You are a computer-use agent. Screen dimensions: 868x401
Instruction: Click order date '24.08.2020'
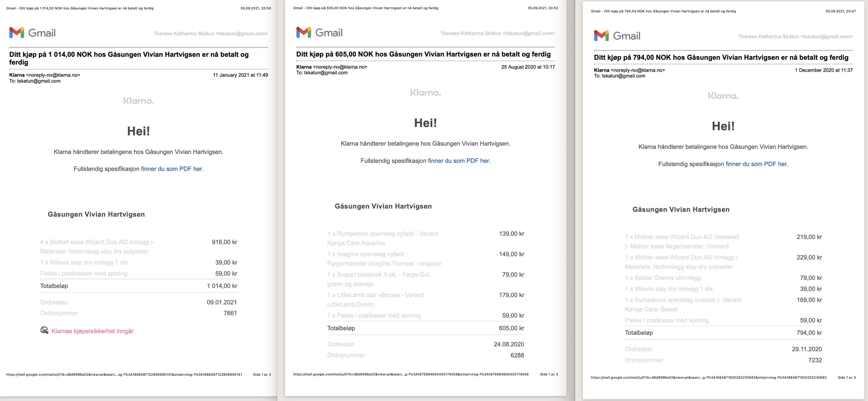click(x=509, y=344)
